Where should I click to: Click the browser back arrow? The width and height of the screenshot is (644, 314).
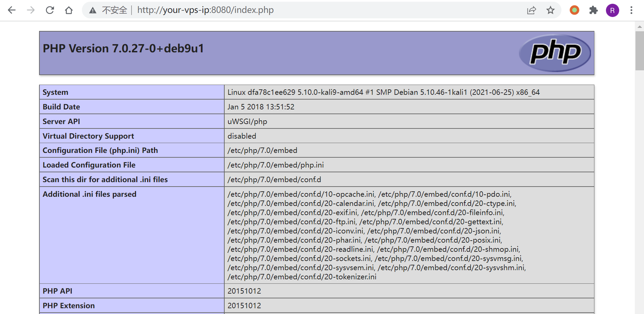coord(12,10)
